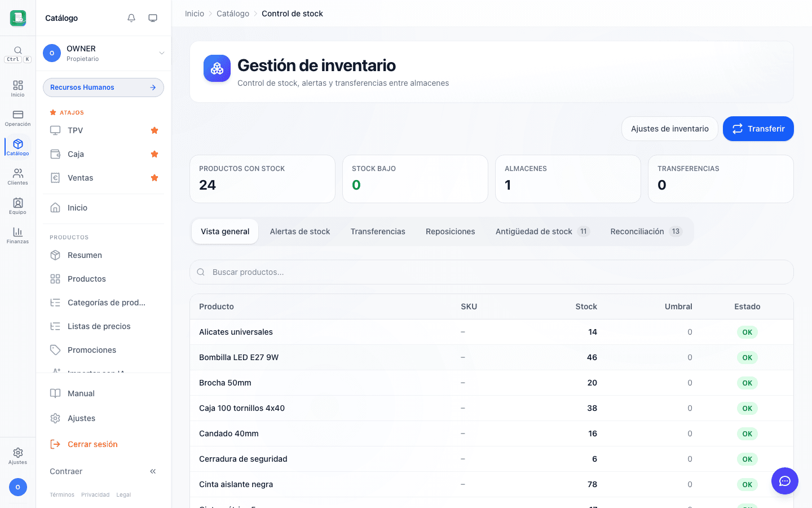Open Promociones in sidebar
Viewport: 812px width, 508px height.
[x=103, y=350]
